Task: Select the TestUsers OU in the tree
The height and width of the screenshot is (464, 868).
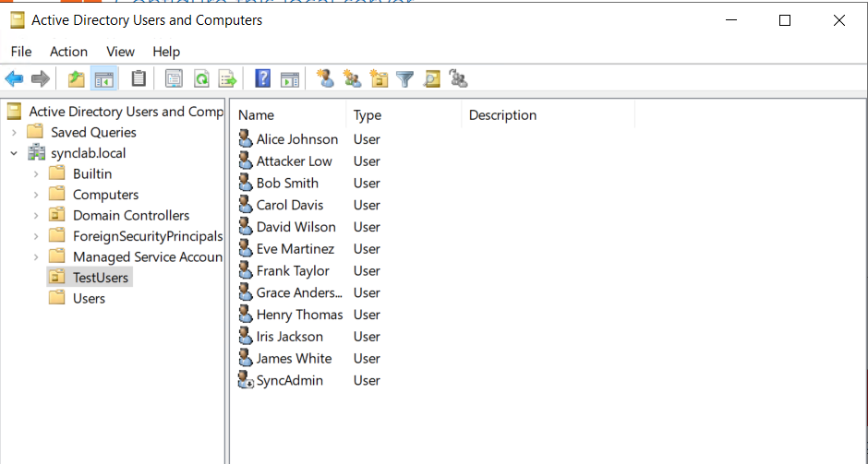Action: click(x=101, y=277)
